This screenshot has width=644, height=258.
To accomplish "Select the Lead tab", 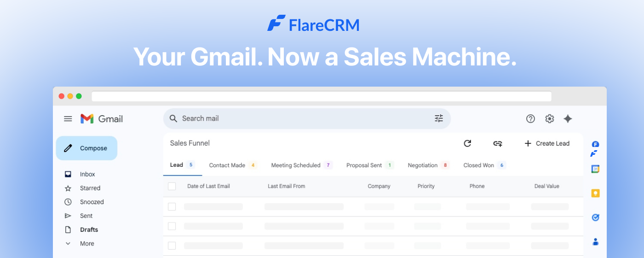I will coord(183,165).
